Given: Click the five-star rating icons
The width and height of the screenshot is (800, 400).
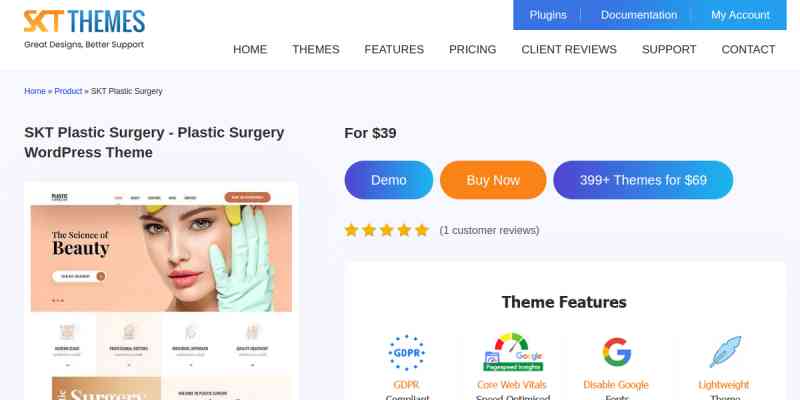Looking at the screenshot, I should (386, 231).
